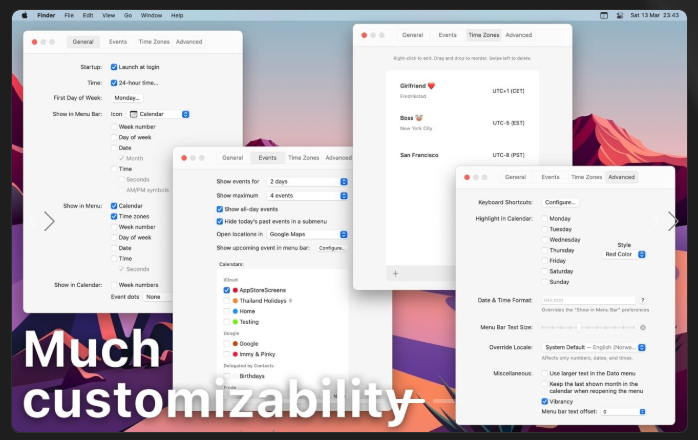Check Week numbers in Show in Calendar
This screenshot has height=440, width=698.
tap(114, 285)
